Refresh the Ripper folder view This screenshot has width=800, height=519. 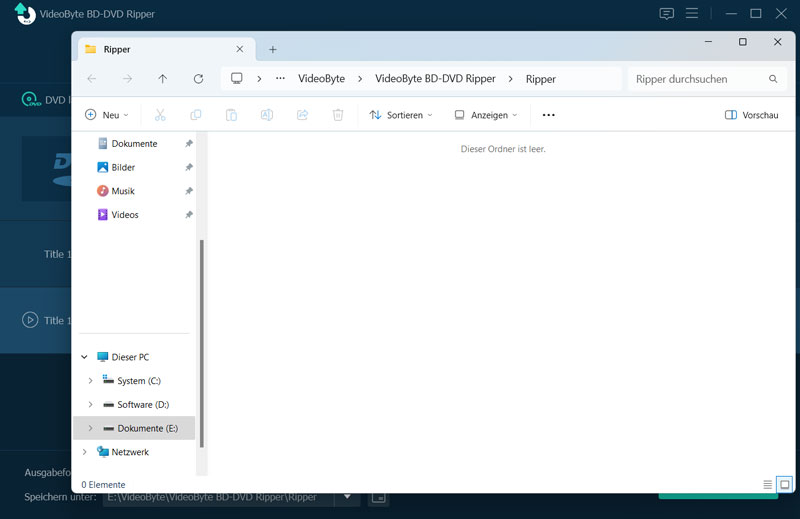click(x=198, y=79)
